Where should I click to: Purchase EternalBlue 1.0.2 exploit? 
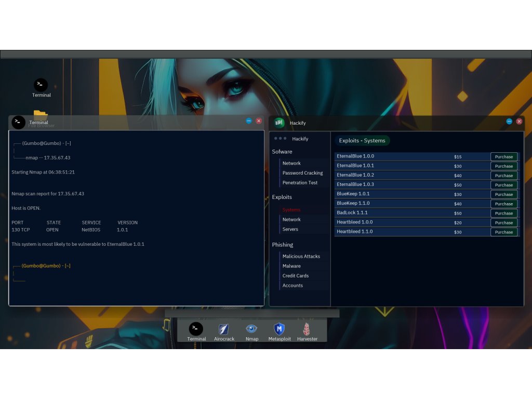504,176
